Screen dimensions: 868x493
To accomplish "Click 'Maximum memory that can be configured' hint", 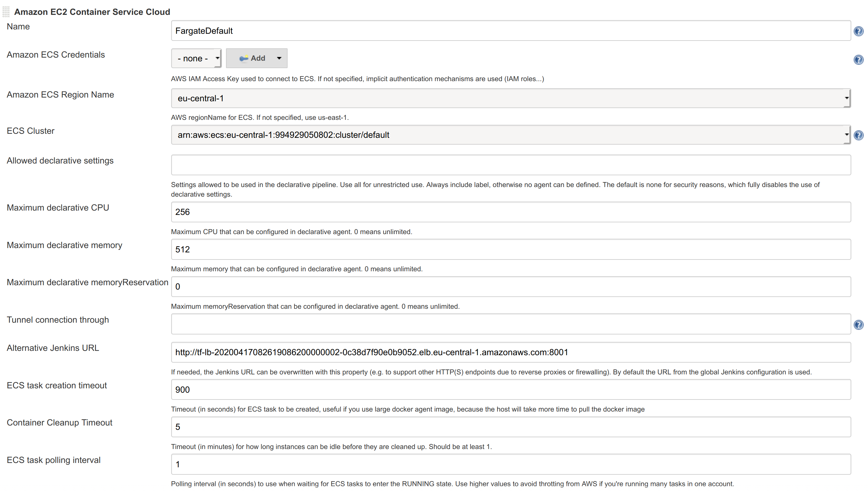I will 297,269.
